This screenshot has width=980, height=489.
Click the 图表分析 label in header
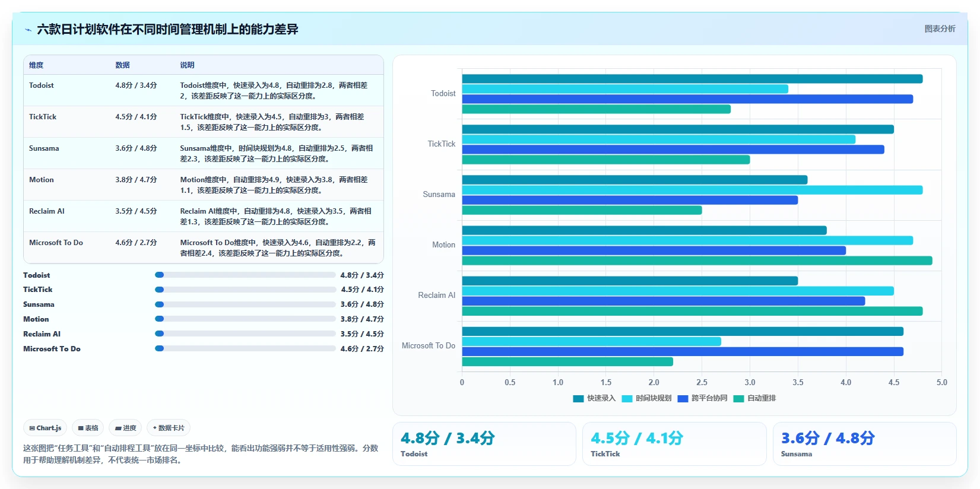pos(940,28)
